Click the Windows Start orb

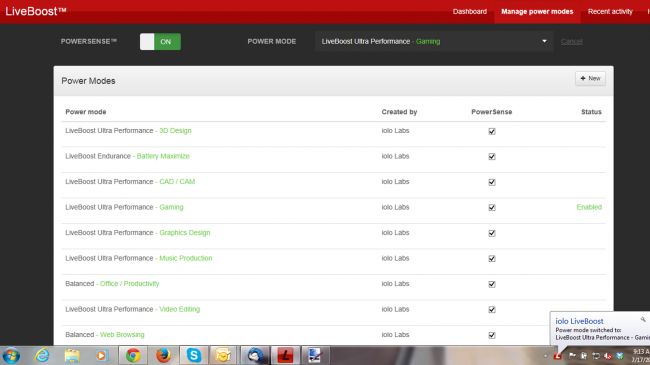tap(12, 355)
